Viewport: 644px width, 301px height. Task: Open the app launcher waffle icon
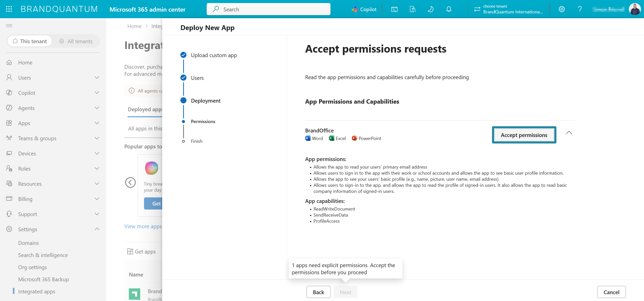click(9, 9)
